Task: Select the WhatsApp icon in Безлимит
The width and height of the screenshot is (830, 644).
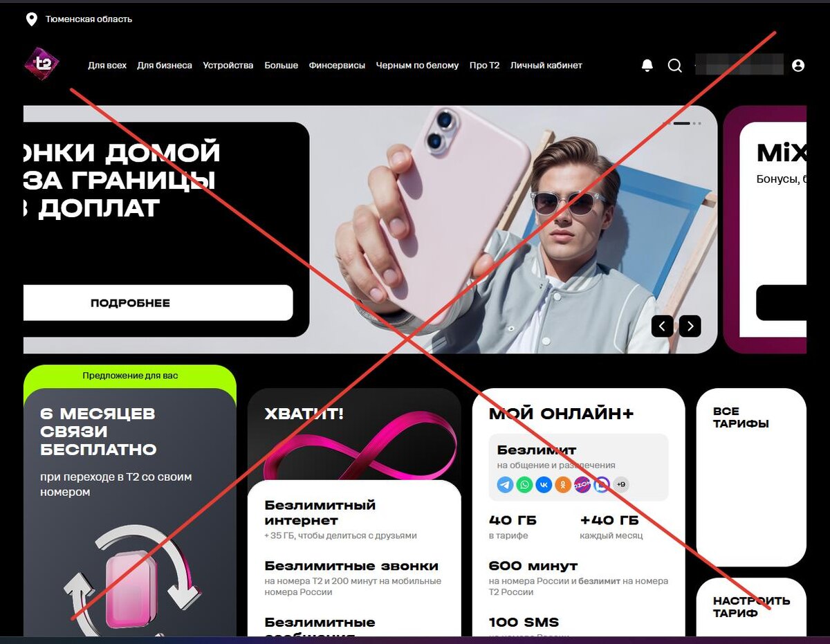Action: click(x=525, y=485)
